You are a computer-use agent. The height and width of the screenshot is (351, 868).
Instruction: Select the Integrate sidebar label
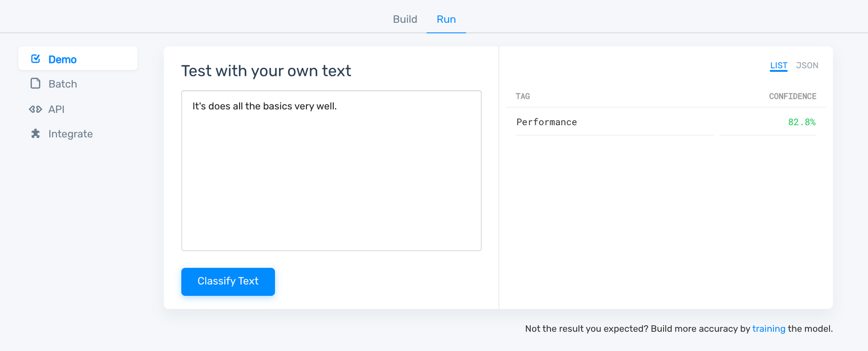71,134
